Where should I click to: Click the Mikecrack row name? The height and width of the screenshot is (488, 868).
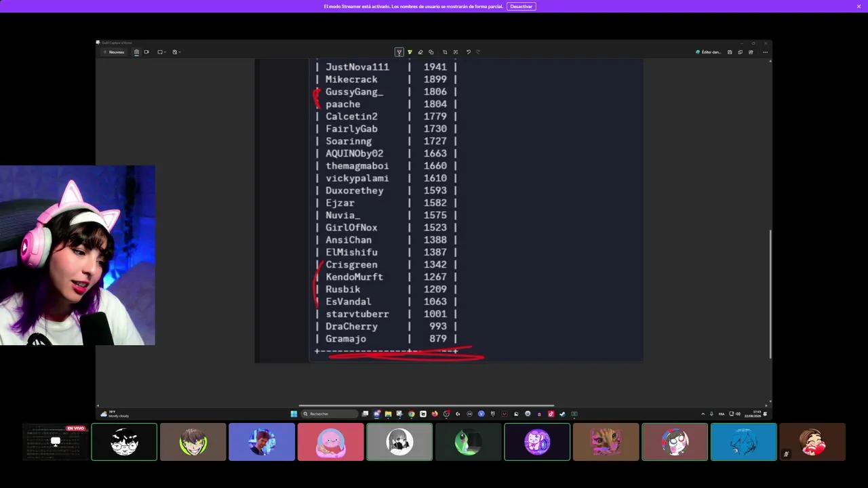[x=351, y=79]
